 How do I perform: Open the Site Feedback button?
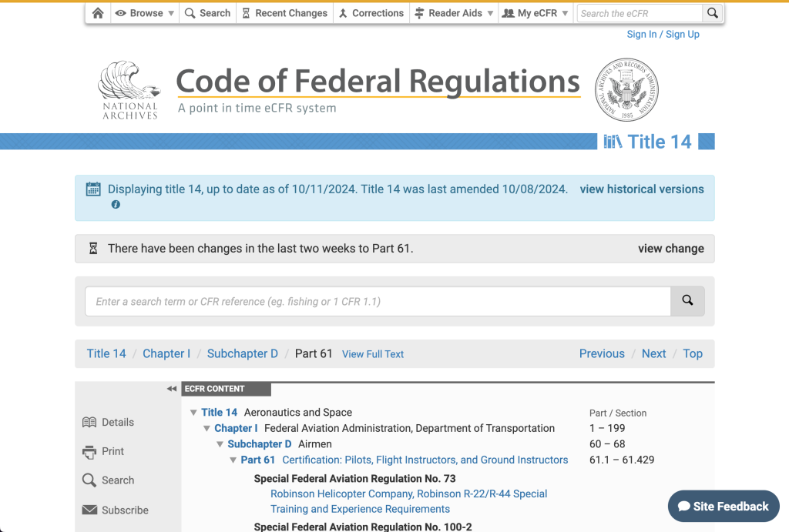pos(723,506)
